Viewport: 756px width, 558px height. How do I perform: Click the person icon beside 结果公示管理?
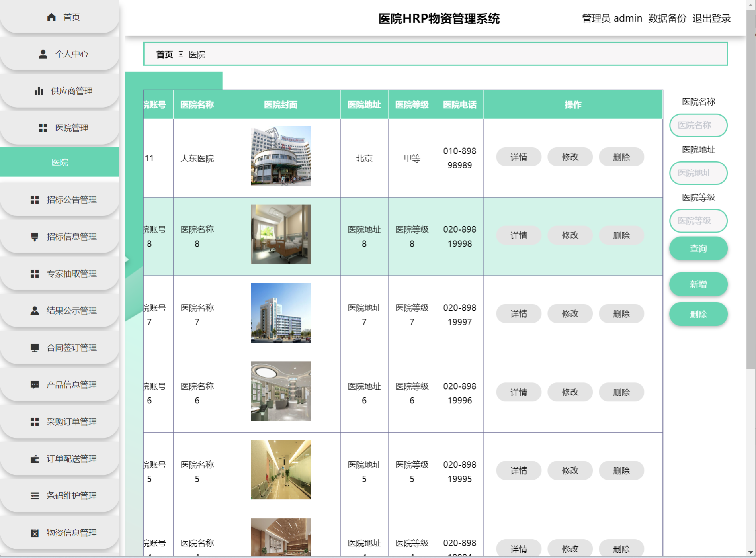[35, 311]
